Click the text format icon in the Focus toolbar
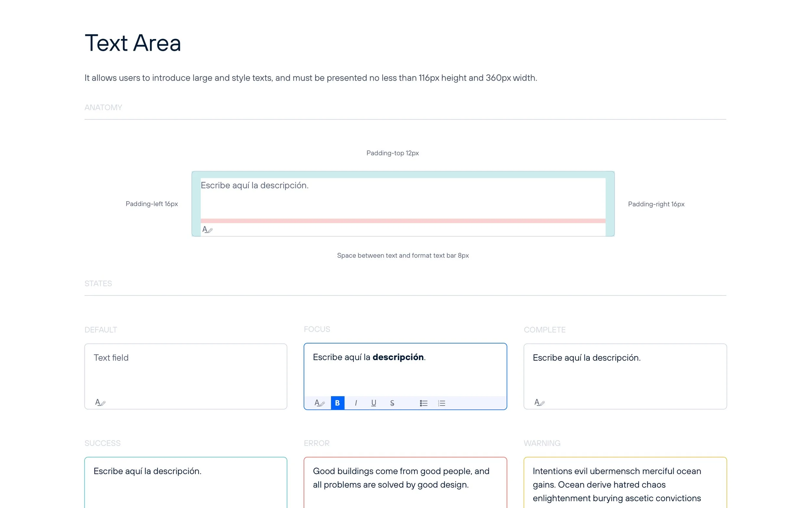 point(319,403)
